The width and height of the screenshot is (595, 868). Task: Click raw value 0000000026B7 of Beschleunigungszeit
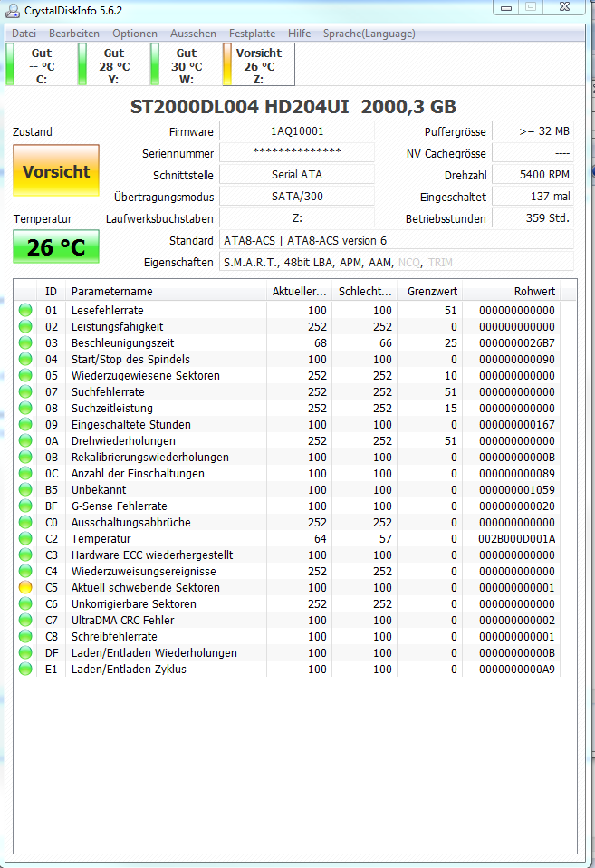click(x=516, y=342)
